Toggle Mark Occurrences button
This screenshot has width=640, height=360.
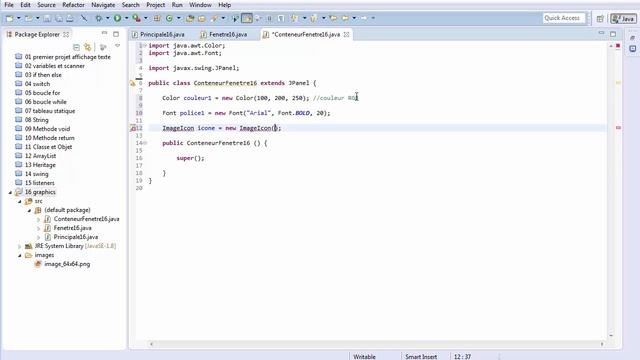click(247, 18)
